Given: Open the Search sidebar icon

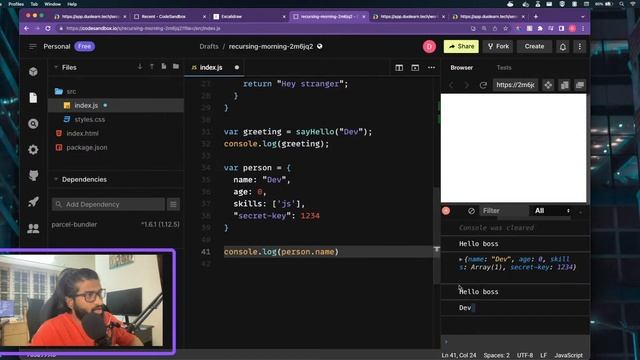Looking at the screenshot, I should (x=33, y=124).
